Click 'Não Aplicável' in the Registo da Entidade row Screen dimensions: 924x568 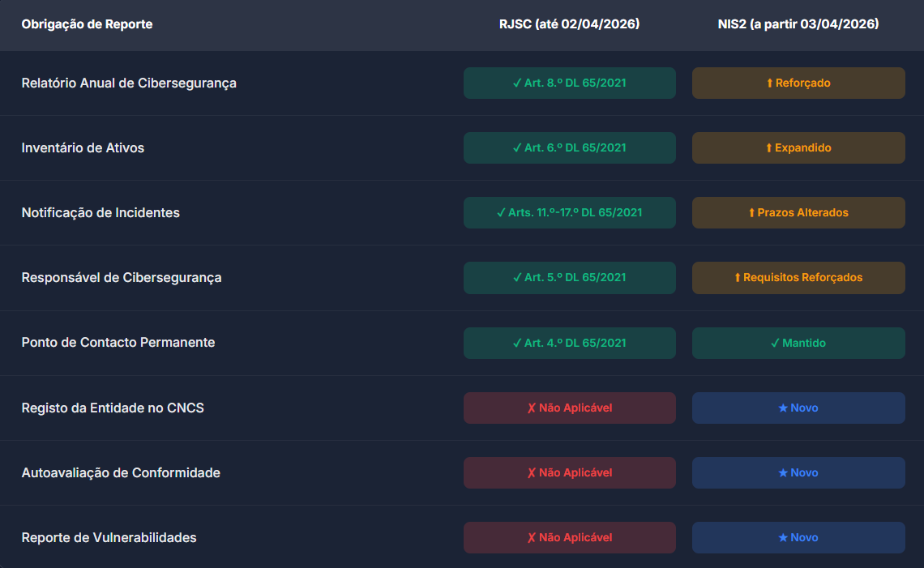click(x=569, y=408)
